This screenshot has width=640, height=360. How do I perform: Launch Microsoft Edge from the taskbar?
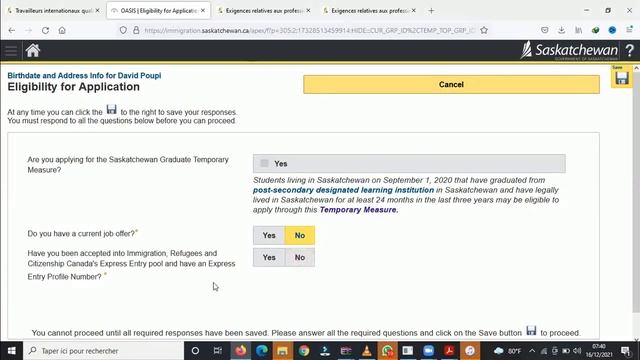coord(262,351)
